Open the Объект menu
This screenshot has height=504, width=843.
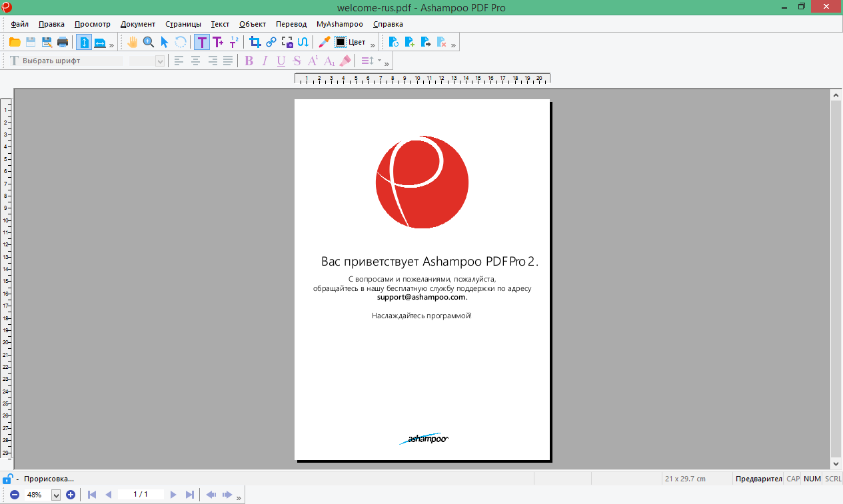[x=253, y=24]
